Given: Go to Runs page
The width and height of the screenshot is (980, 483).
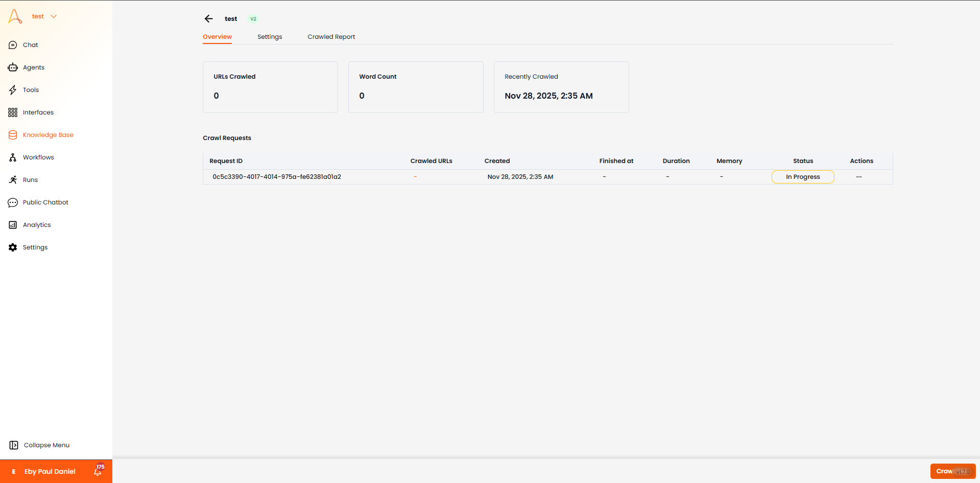Looking at the screenshot, I should tap(30, 180).
